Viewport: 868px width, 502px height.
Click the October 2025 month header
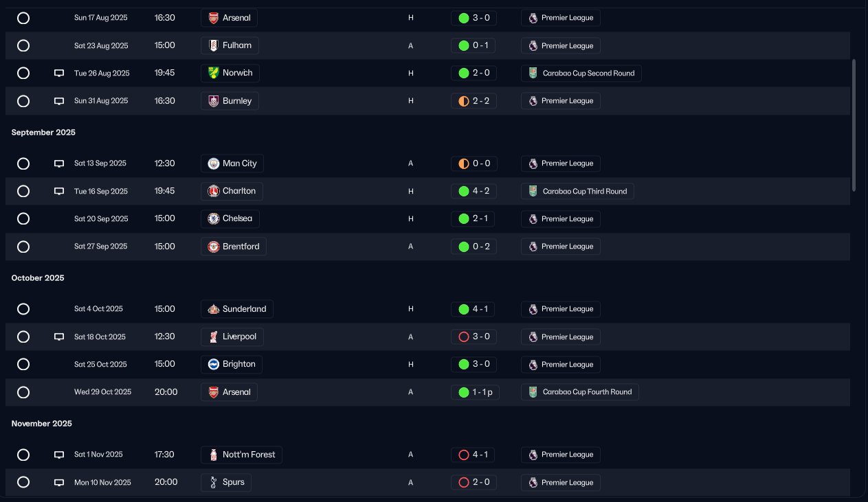(x=38, y=278)
